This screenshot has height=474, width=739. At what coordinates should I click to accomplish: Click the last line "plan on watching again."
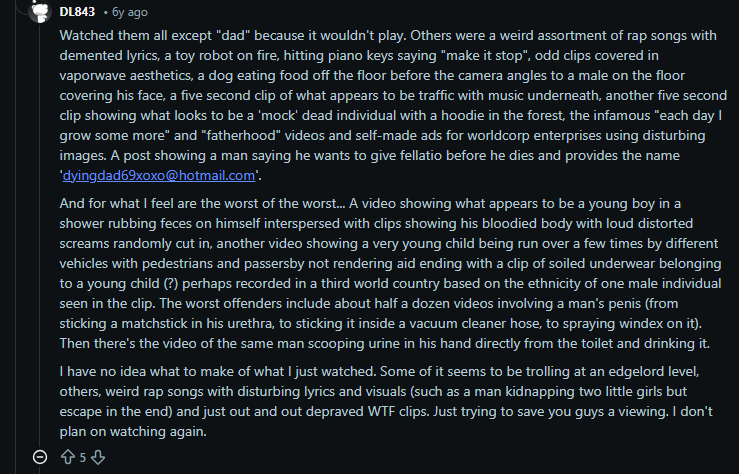point(133,432)
